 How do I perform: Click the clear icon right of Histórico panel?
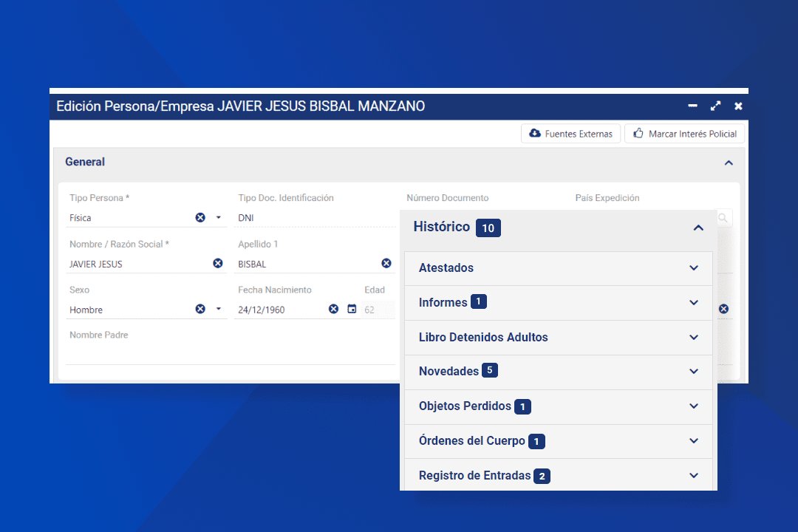coord(723,309)
